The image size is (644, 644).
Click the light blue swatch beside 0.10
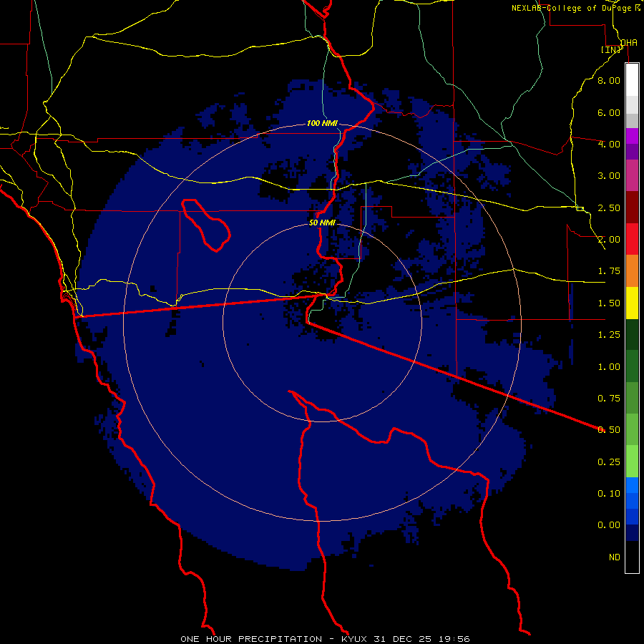[x=632, y=485]
